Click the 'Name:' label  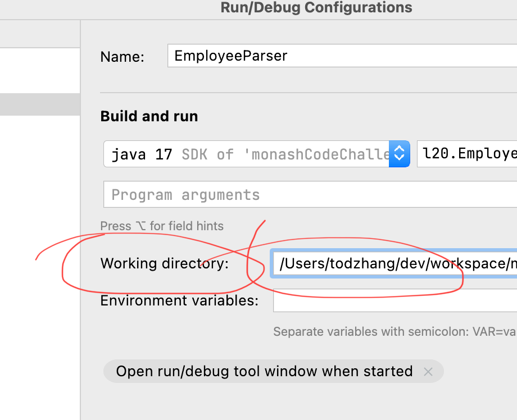tap(122, 57)
